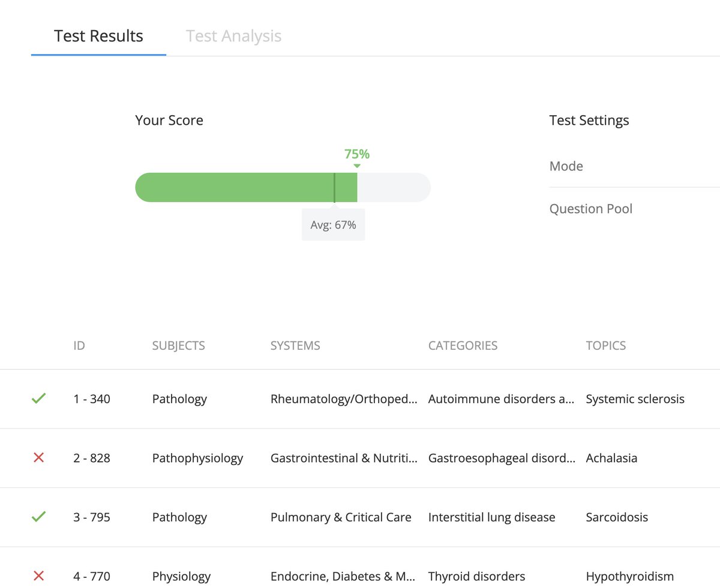Click the 75% score marker
Screen dimensions: 720x588
point(356,154)
